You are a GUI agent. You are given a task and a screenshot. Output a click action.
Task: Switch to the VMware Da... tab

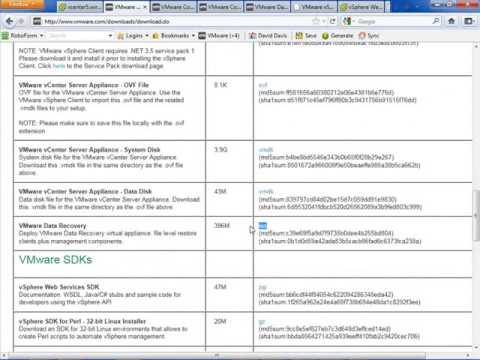pos(268,7)
